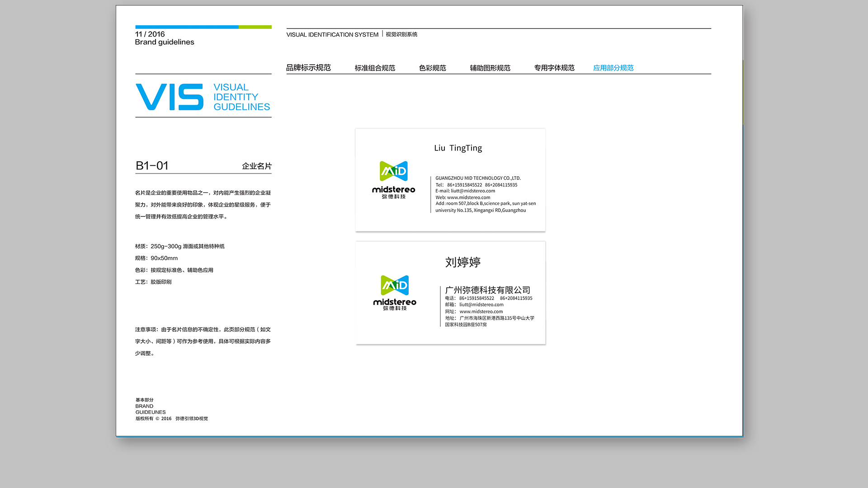The image size is (868, 488).
Task: Click the BRAND GUIDELINES footer text
Action: pos(151,409)
